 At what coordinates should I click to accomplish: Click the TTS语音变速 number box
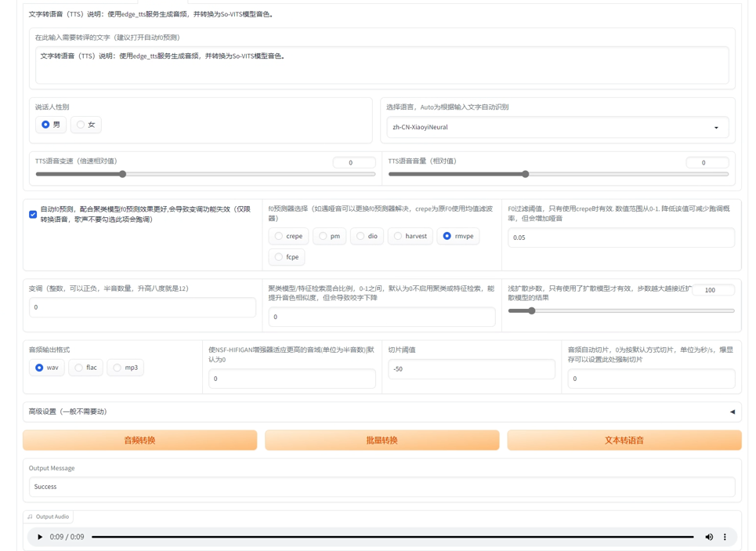coord(354,162)
